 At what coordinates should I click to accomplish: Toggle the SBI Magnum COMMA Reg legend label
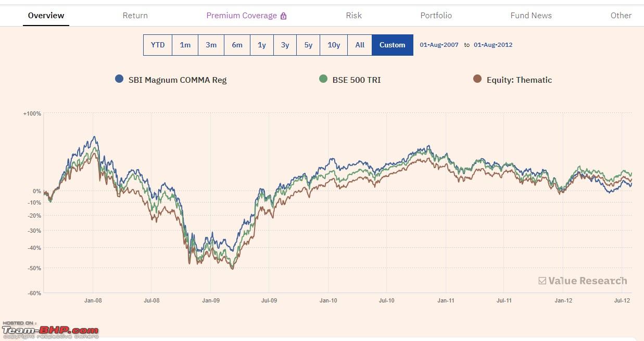[x=178, y=80]
